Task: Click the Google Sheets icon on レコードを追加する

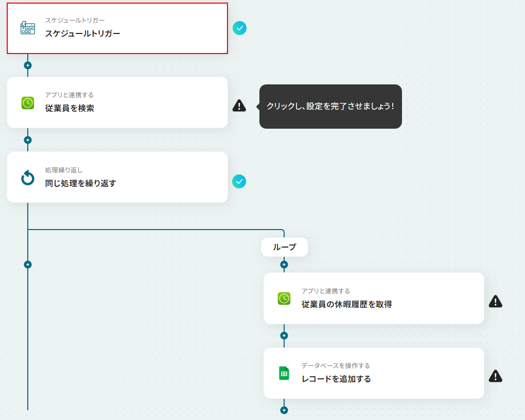Action: click(x=284, y=373)
